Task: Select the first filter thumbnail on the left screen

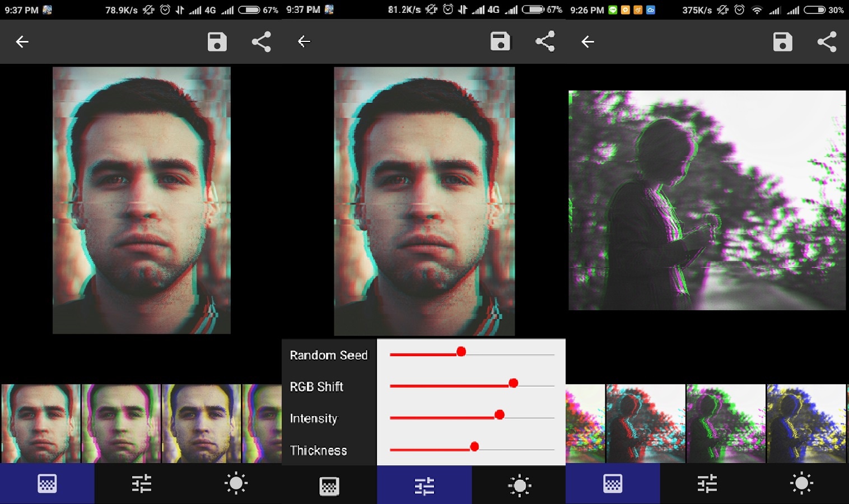Action: pos(41,423)
